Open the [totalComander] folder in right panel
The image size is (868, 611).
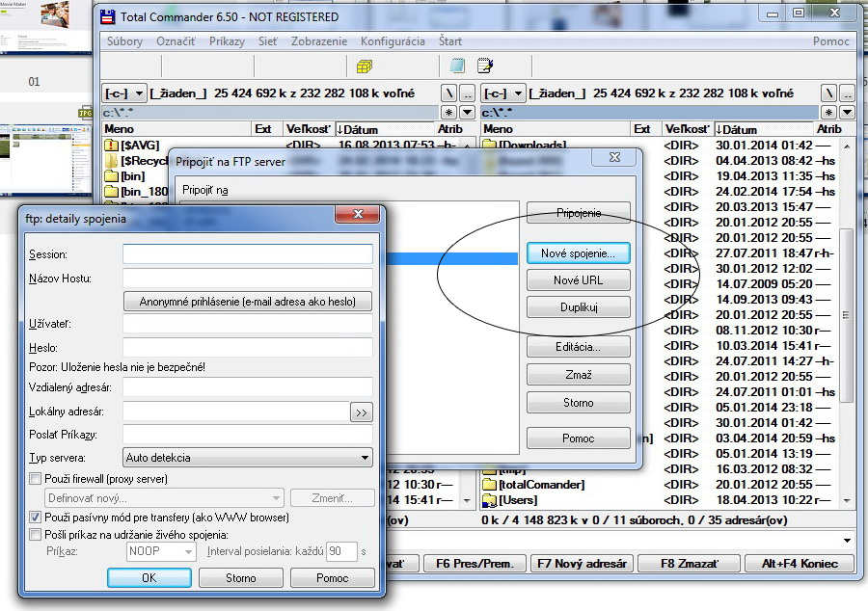541,485
